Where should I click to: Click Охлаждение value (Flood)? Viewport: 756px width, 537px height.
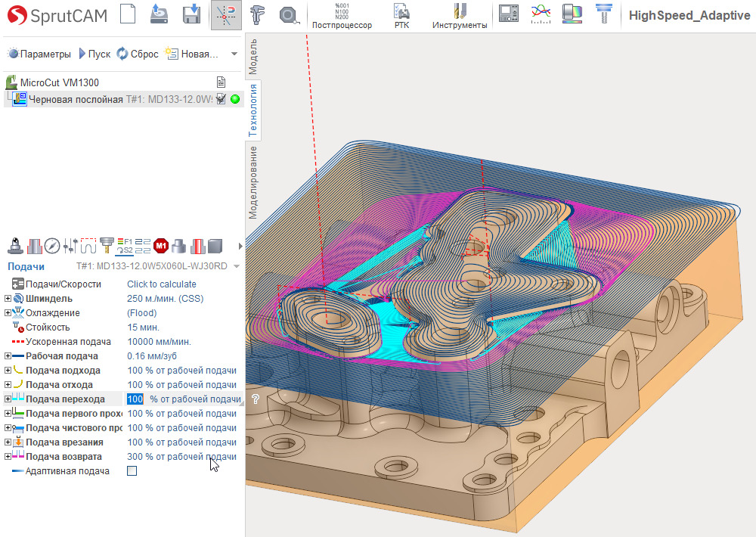[x=142, y=312]
